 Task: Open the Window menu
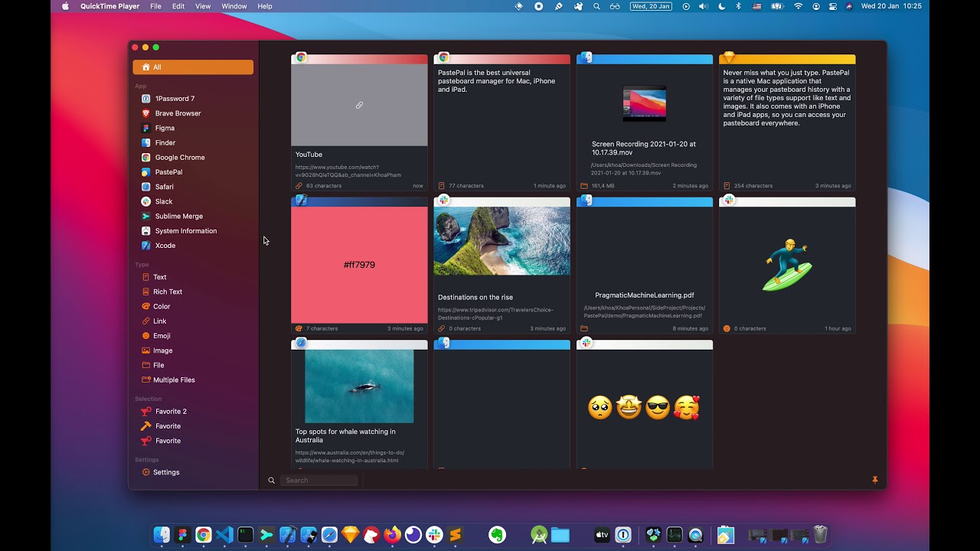(234, 6)
